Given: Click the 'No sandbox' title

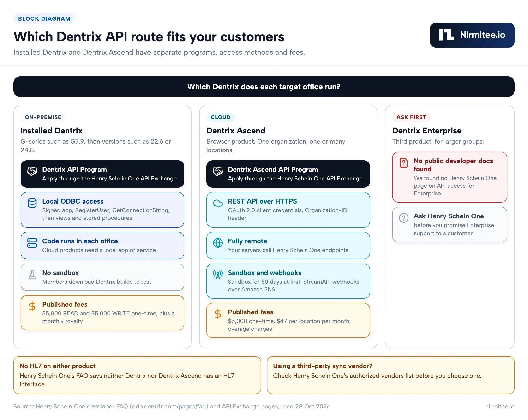Looking at the screenshot, I should (60, 273).
